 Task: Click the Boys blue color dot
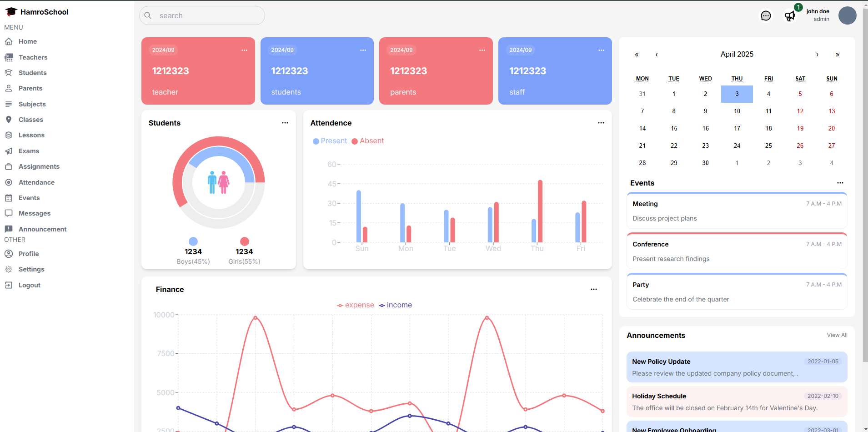coord(193,241)
